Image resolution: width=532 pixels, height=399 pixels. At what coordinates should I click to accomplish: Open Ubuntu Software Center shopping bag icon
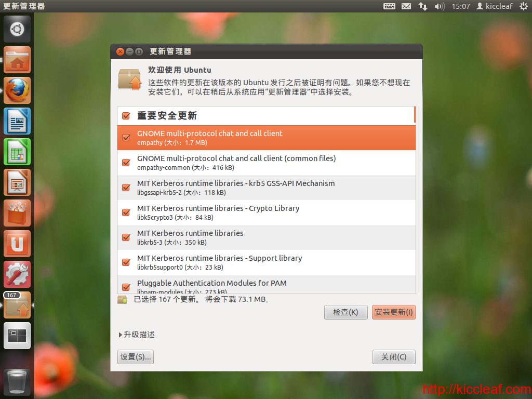[17, 213]
